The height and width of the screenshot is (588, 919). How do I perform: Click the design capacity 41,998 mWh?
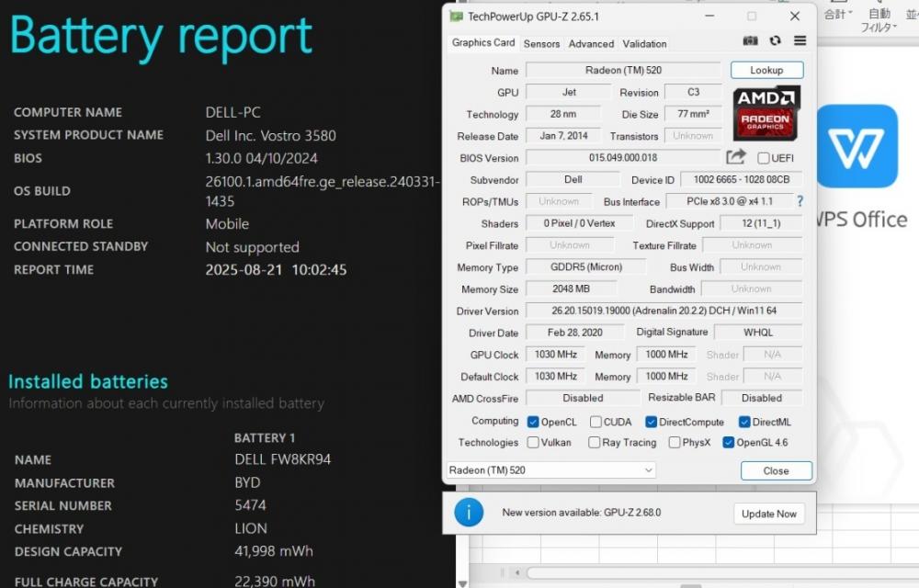click(x=274, y=551)
